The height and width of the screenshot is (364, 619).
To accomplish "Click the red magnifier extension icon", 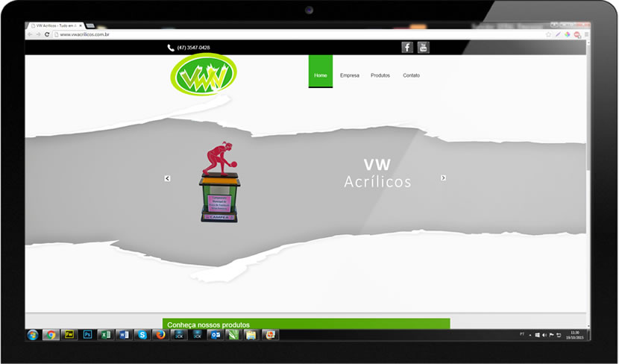I will 577,35.
